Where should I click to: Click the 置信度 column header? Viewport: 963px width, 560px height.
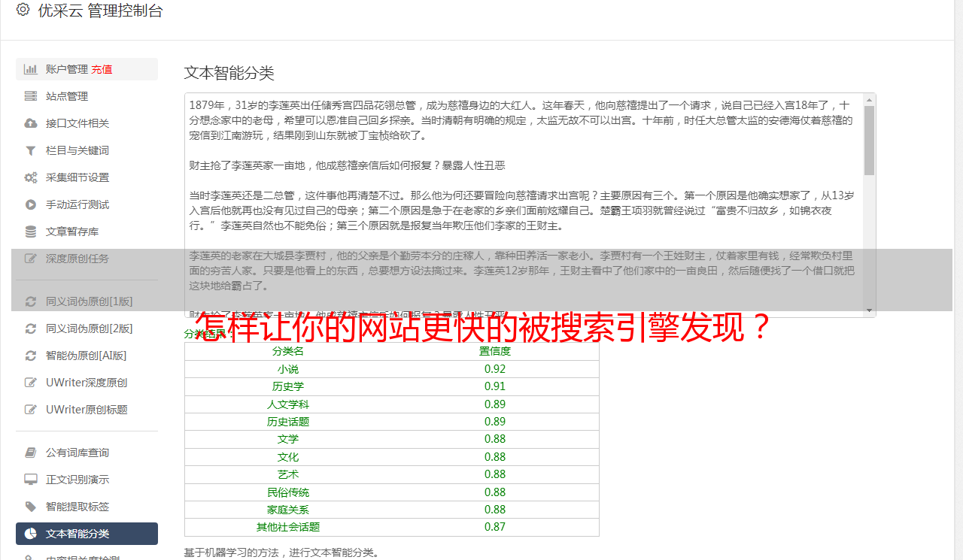[495, 351]
